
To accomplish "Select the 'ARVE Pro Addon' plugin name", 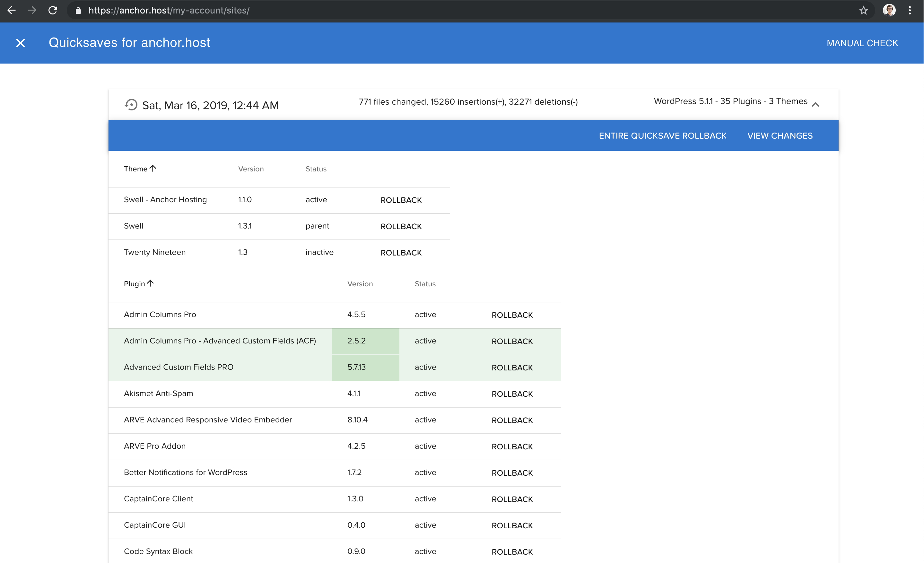I will 154,446.
